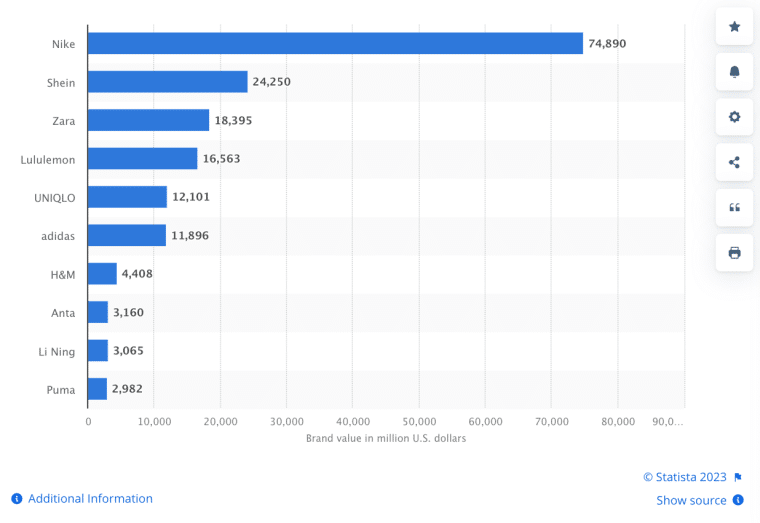This screenshot has height=523, width=760.
Task: Click the 16,563 value label
Action: click(x=222, y=158)
